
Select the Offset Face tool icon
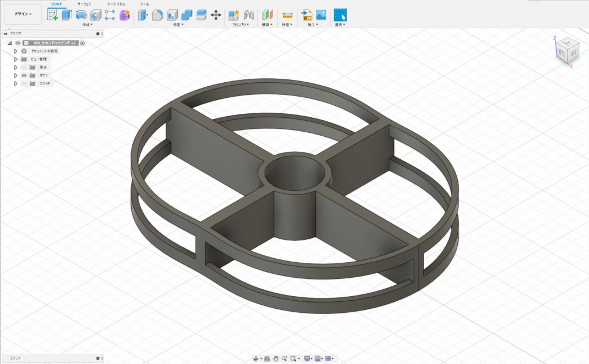point(201,15)
